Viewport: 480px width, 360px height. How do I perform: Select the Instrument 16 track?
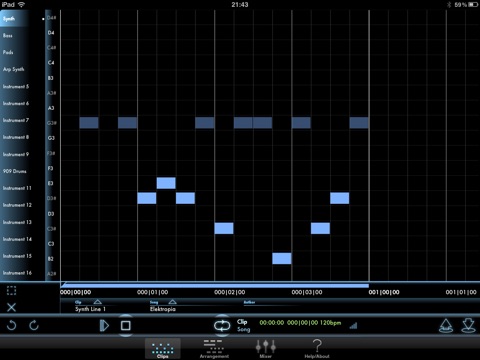click(x=17, y=273)
